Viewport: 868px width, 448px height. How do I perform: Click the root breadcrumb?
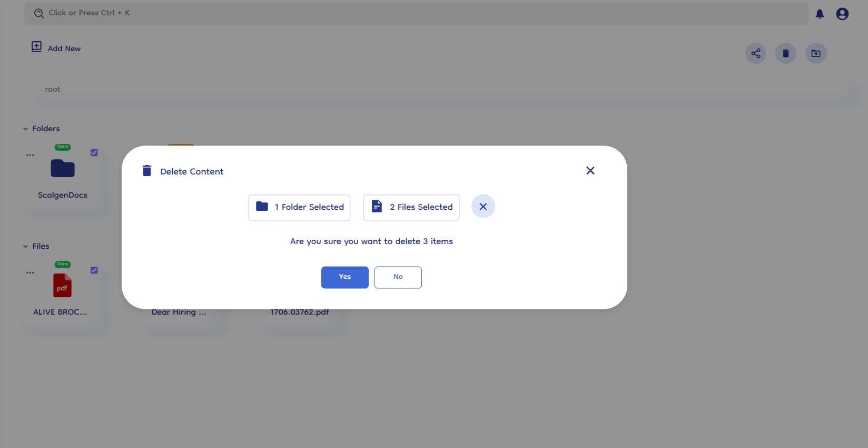[x=53, y=89]
